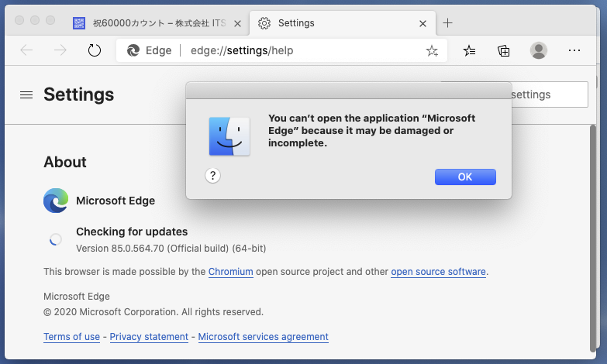Click the vertical scrollbar on the page
This screenshot has height=364, width=607.
point(593,232)
